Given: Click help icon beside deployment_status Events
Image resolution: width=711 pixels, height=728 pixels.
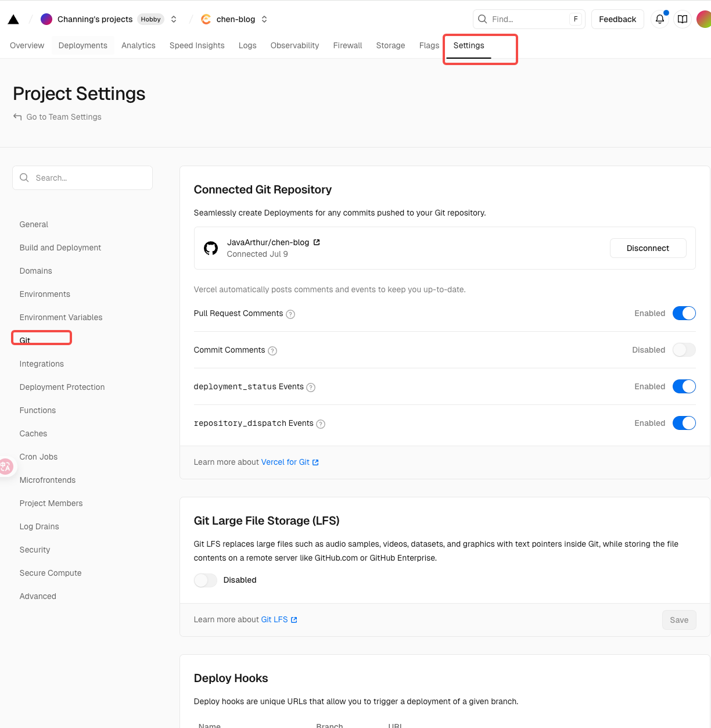Looking at the screenshot, I should (x=311, y=388).
